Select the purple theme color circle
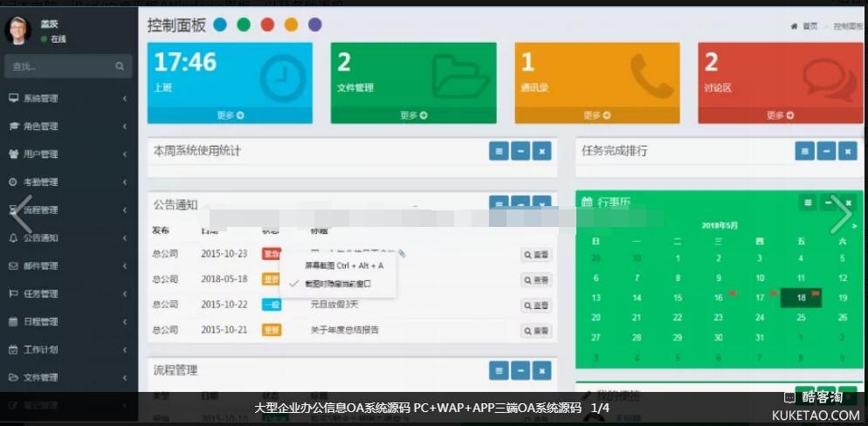868x426 pixels. click(314, 24)
